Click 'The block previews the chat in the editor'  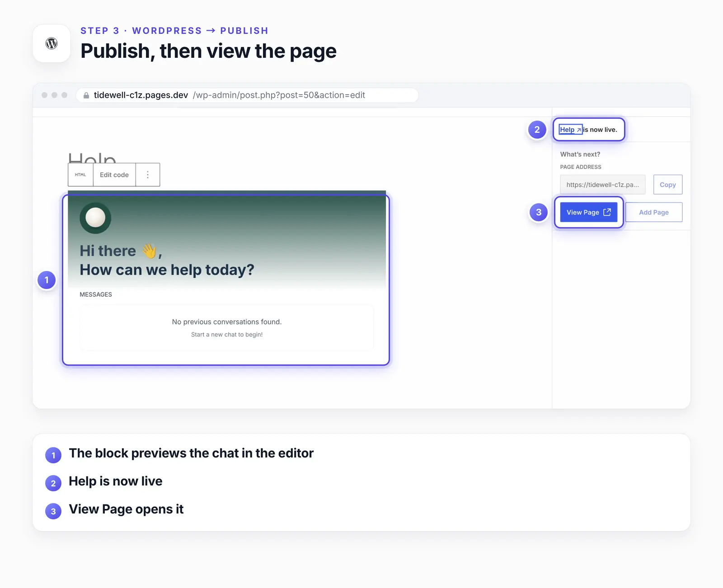[x=191, y=453]
